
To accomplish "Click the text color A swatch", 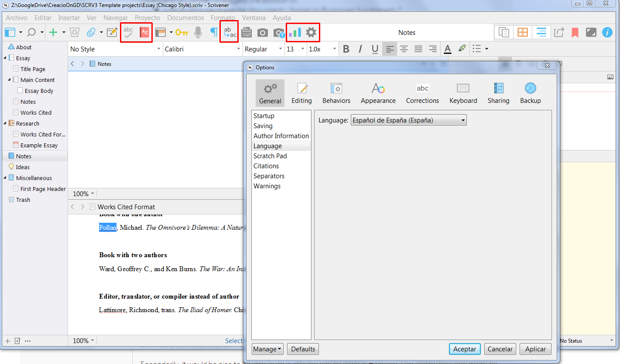I will point(447,49).
